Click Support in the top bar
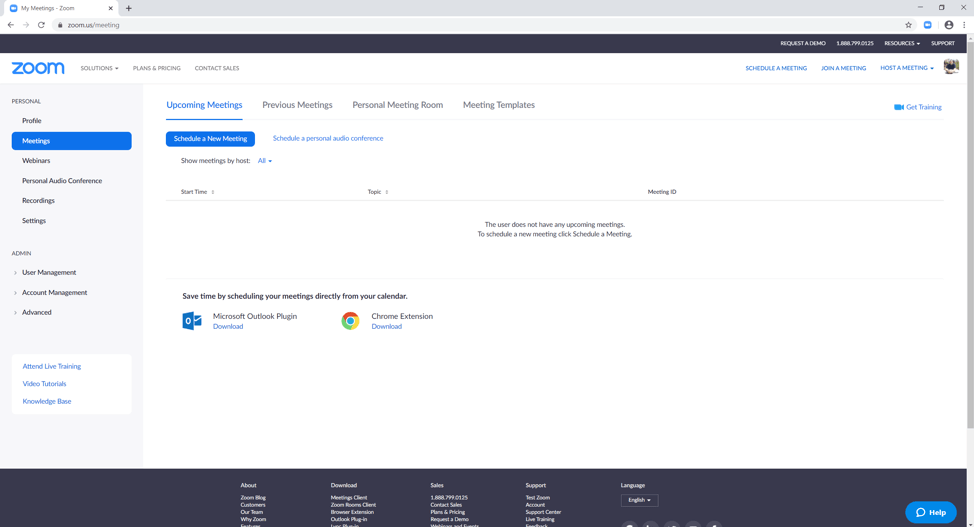The image size is (974, 527). (942, 44)
